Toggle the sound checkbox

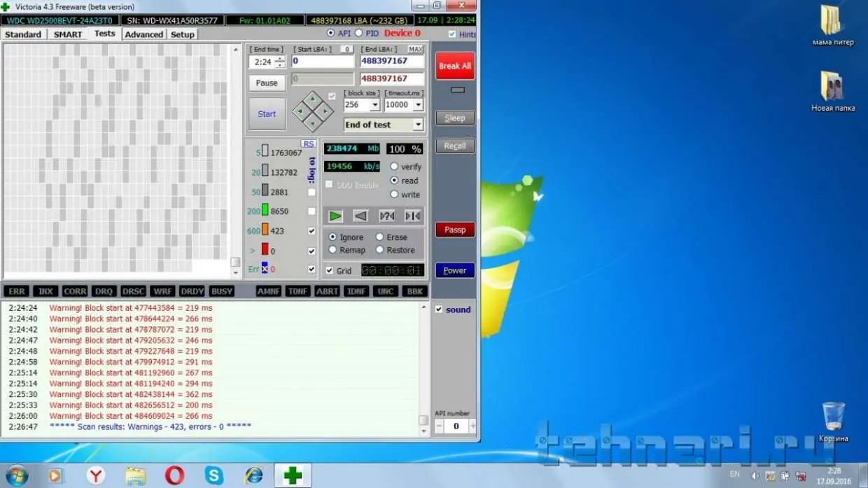point(438,309)
